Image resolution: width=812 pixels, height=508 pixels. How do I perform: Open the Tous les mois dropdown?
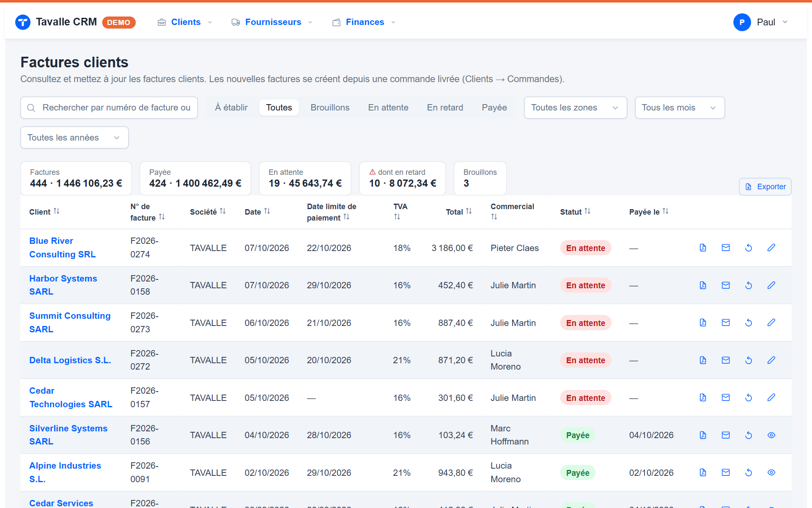click(x=680, y=108)
